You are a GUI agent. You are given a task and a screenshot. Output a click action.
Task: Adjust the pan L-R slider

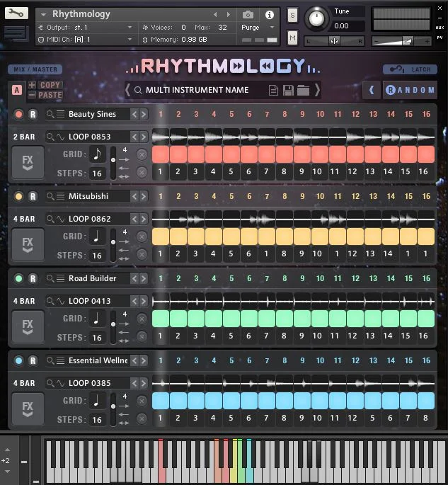[x=334, y=41]
